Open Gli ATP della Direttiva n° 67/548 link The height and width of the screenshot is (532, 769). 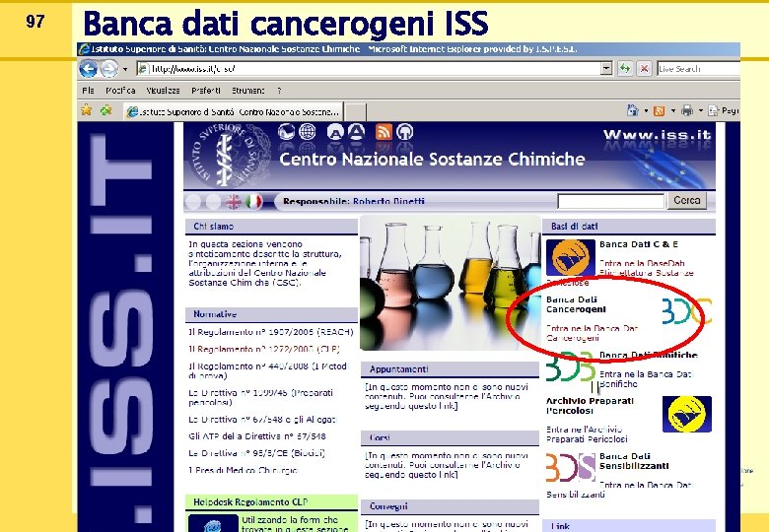coord(257,436)
